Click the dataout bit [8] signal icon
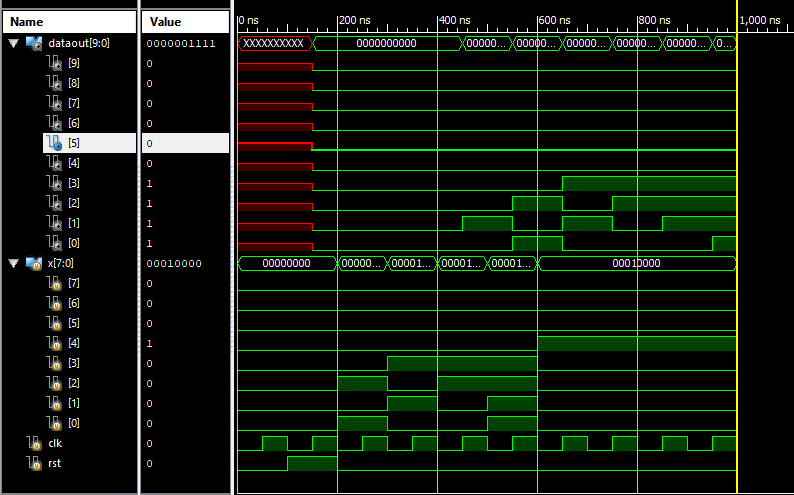The height and width of the screenshot is (495, 794). (54, 83)
